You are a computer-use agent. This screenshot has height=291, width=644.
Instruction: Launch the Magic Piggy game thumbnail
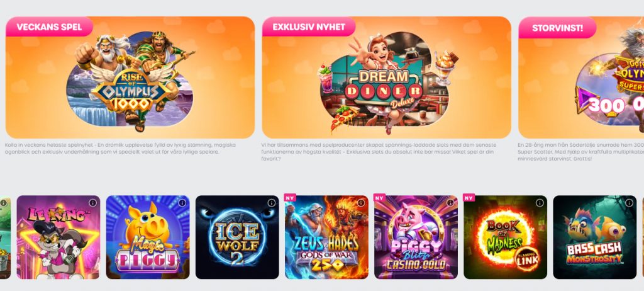pos(148,237)
